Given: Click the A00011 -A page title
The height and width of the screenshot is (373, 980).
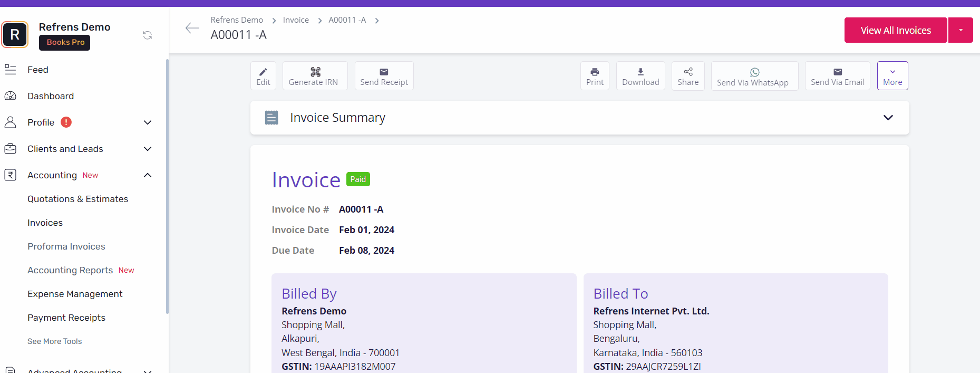Looking at the screenshot, I should click(x=238, y=35).
